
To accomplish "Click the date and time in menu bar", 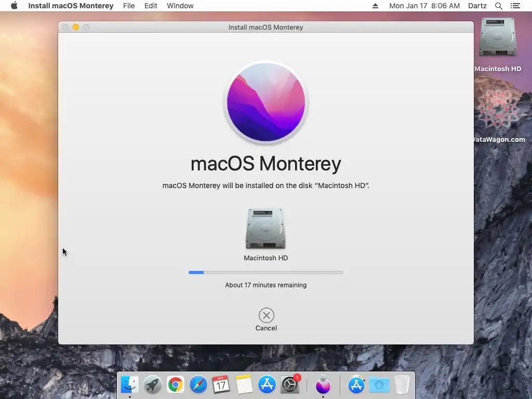I will pyautogui.click(x=424, y=6).
